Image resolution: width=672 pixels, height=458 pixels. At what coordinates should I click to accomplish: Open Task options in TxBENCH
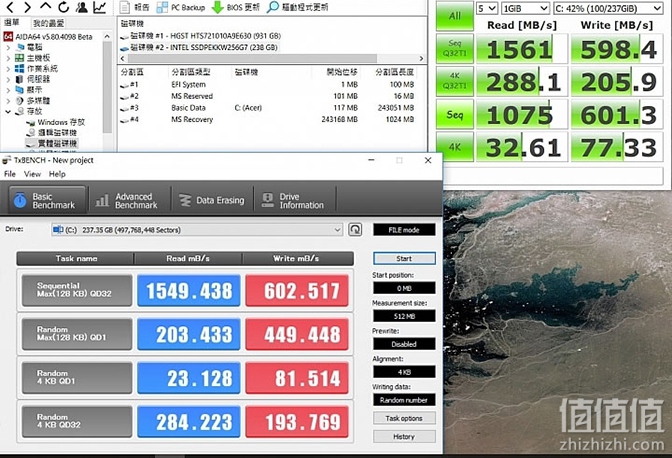pos(404,418)
